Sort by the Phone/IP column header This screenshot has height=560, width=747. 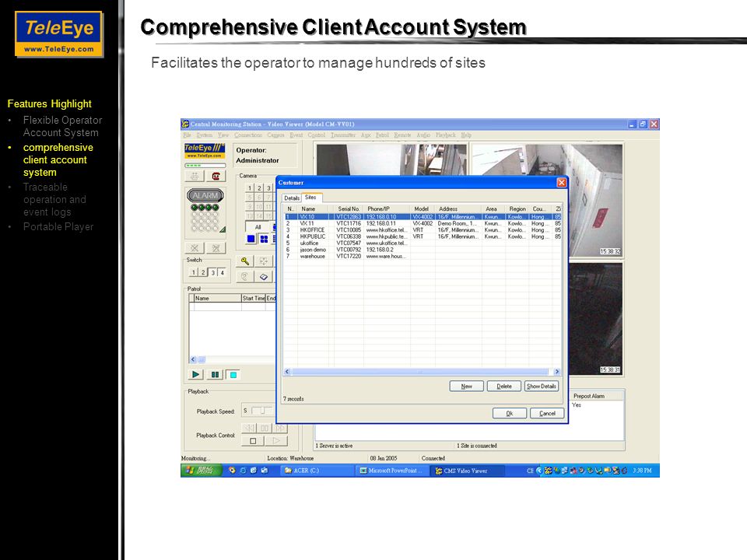387,209
